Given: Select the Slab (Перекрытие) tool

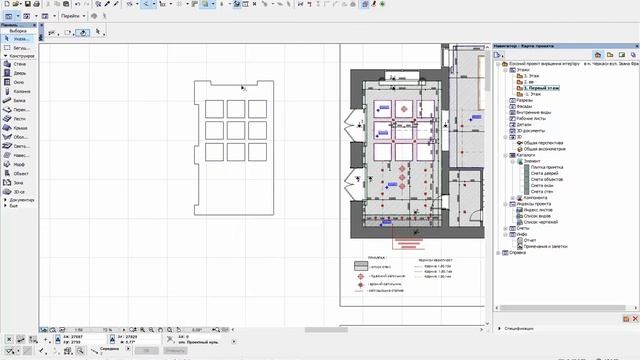Looking at the screenshot, I should (16, 109).
